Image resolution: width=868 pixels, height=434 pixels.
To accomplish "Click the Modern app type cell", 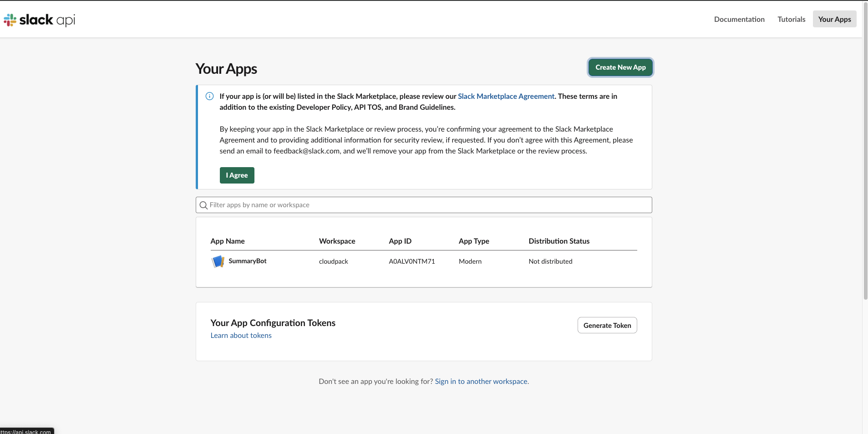I will [x=470, y=261].
